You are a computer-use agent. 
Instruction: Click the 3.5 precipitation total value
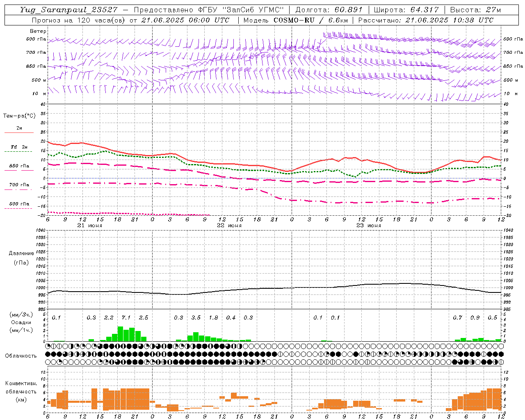(x=196, y=317)
